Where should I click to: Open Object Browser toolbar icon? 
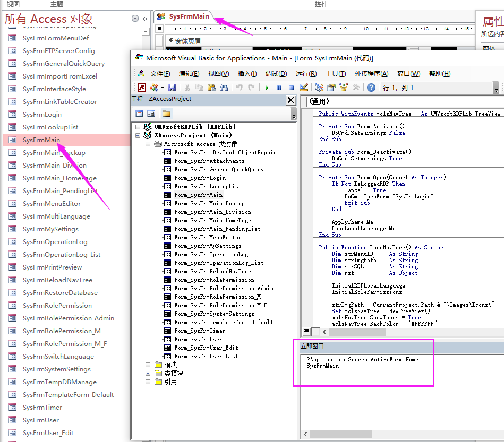click(x=344, y=88)
